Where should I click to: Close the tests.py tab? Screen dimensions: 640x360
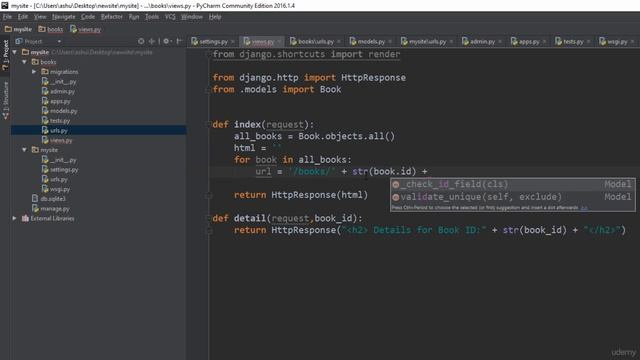[x=588, y=42]
